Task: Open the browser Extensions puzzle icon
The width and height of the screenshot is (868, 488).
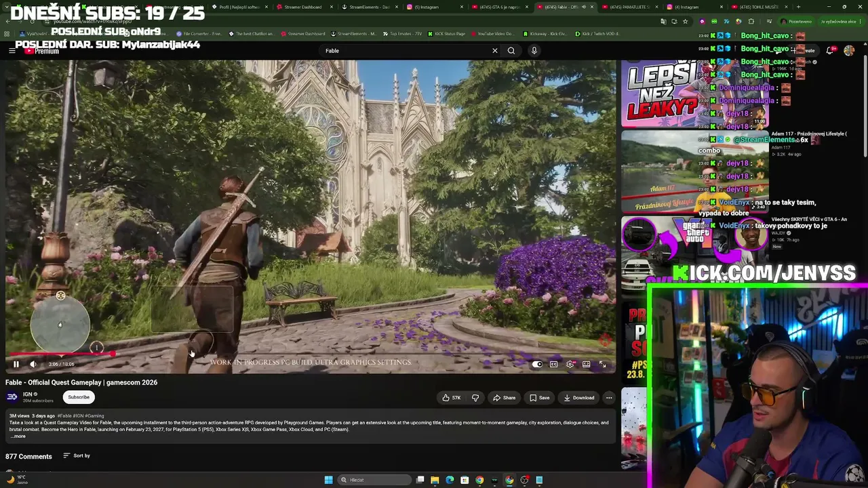Action: (751, 22)
